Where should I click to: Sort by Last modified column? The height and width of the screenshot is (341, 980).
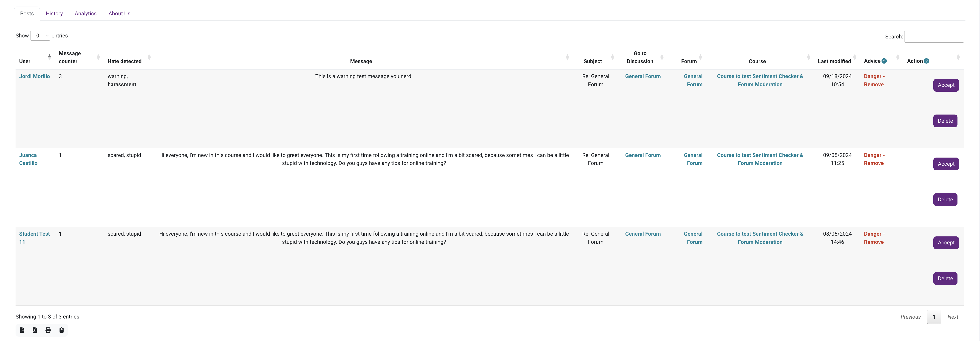pos(854,57)
